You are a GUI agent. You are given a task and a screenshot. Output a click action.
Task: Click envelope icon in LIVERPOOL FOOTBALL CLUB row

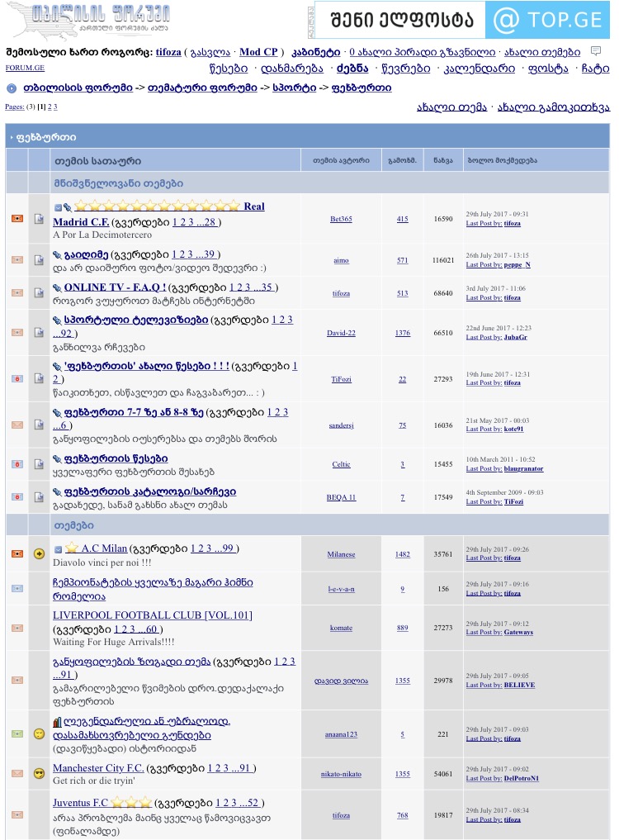pos(17,628)
